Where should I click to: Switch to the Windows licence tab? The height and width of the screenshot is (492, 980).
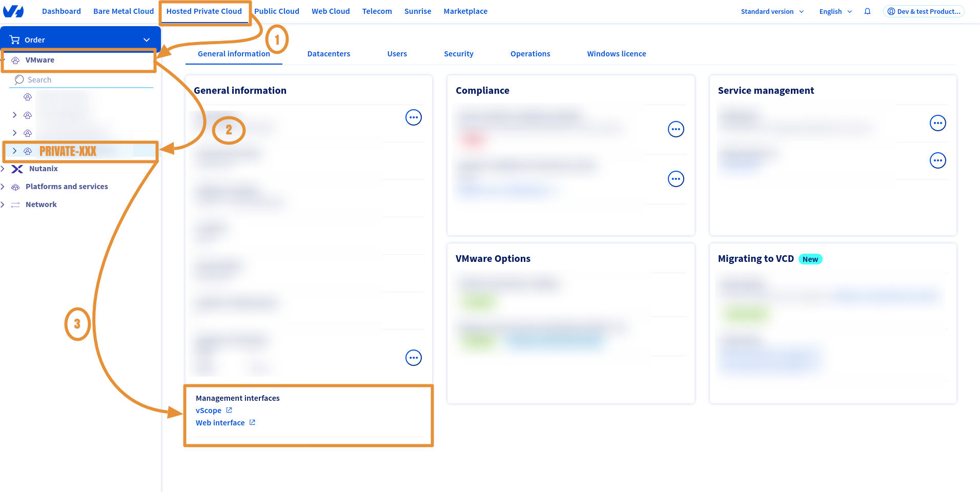[617, 53]
